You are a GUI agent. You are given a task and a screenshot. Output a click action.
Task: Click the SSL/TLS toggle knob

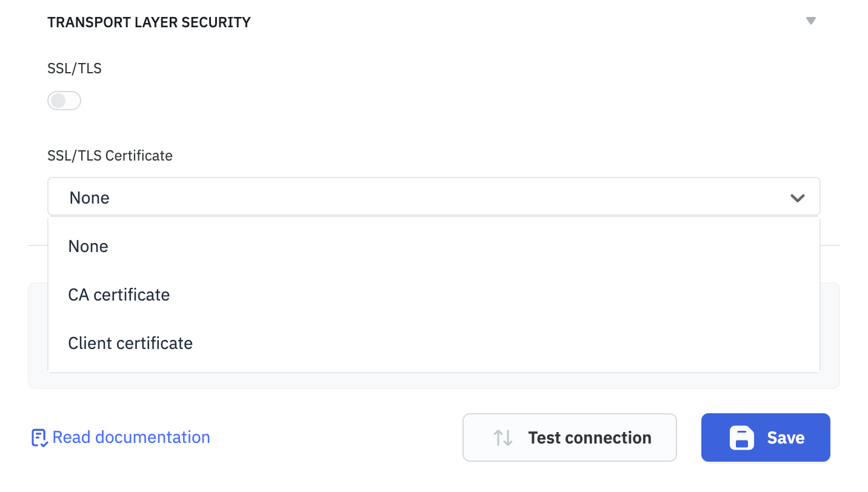point(58,100)
